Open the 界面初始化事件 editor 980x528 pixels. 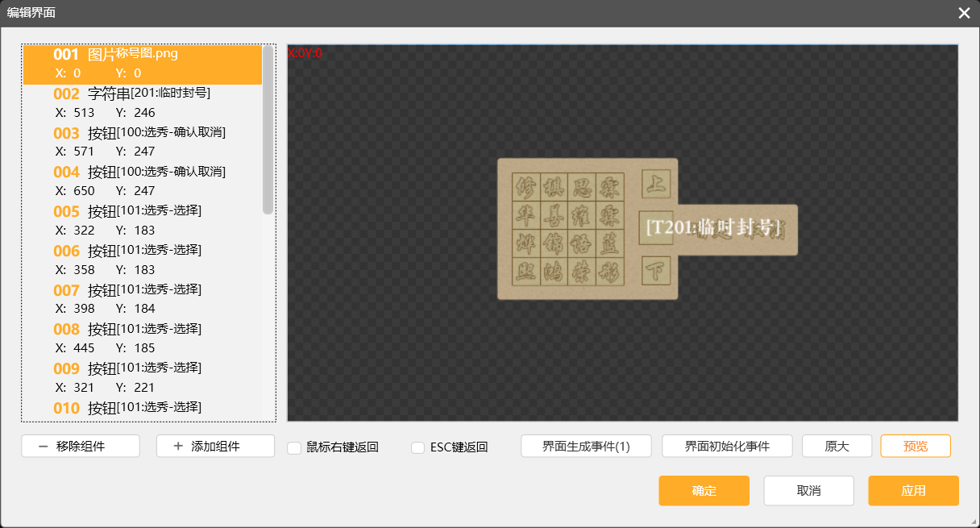coord(727,447)
